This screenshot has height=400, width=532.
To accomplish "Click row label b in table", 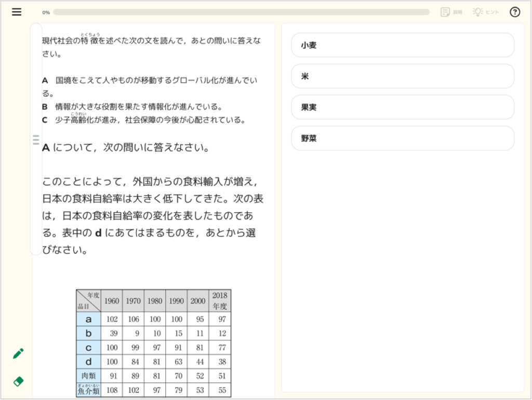I will tap(88, 333).
